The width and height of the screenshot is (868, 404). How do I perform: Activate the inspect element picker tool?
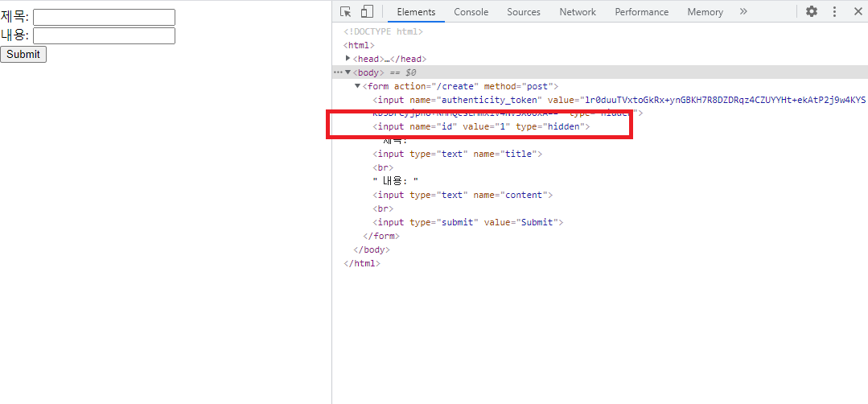346,11
